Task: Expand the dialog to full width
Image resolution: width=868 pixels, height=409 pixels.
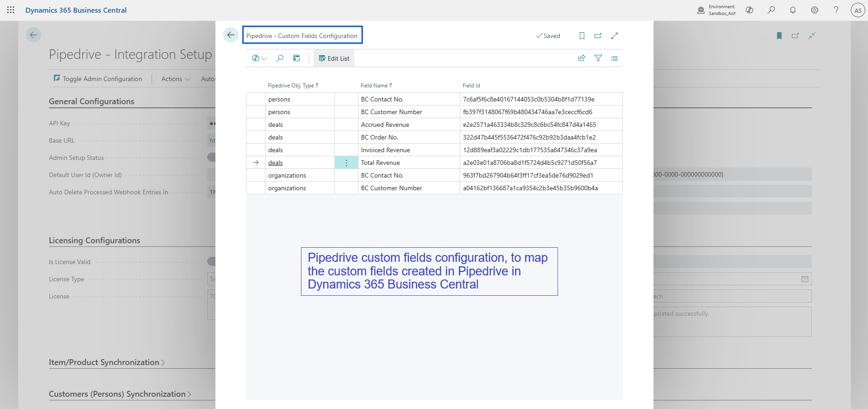Action: [614, 36]
